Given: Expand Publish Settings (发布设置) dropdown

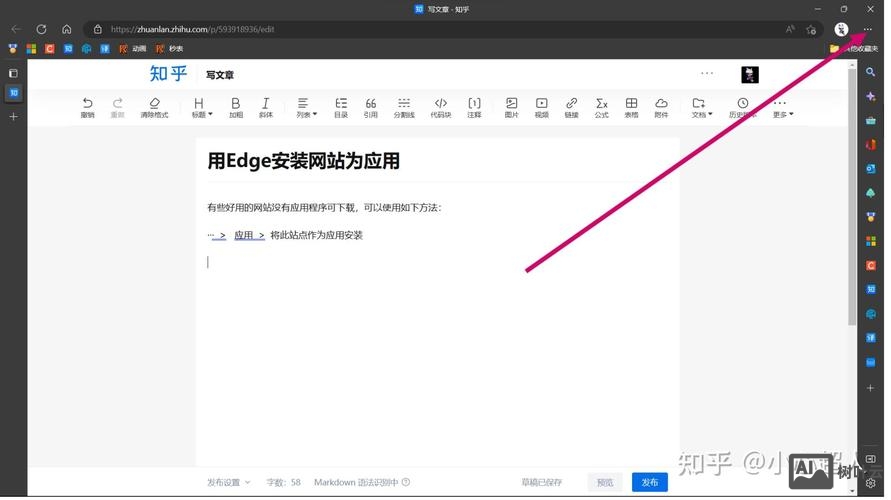Looking at the screenshot, I should pyautogui.click(x=228, y=482).
